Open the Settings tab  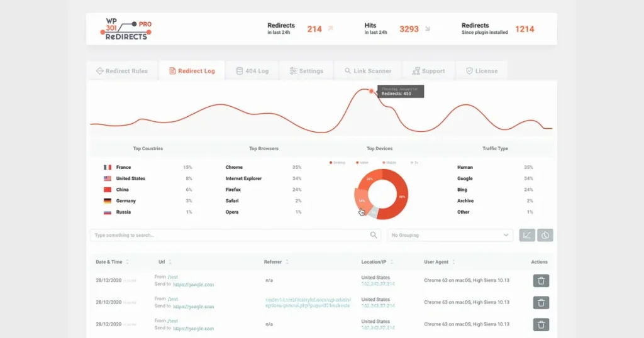(x=306, y=71)
